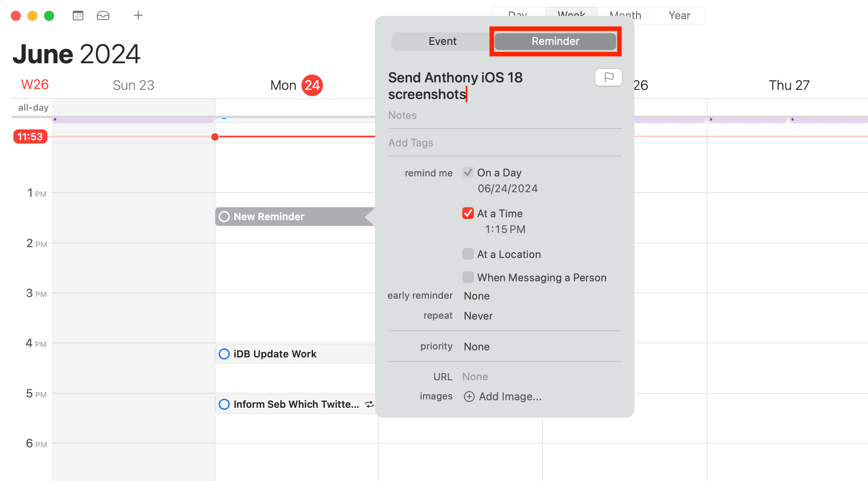Click the Add Image plus circle icon
The width and height of the screenshot is (868, 481).
click(469, 397)
